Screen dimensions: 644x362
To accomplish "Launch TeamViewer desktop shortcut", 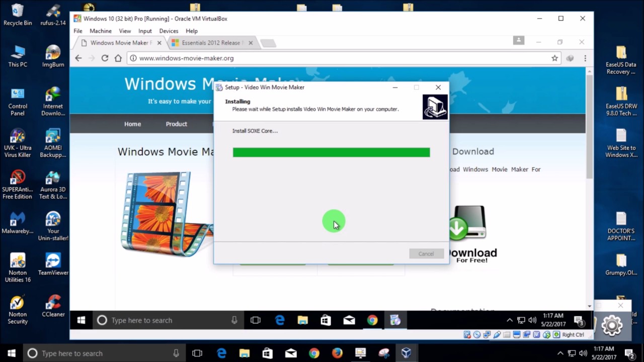I will (x=53, y=265).
